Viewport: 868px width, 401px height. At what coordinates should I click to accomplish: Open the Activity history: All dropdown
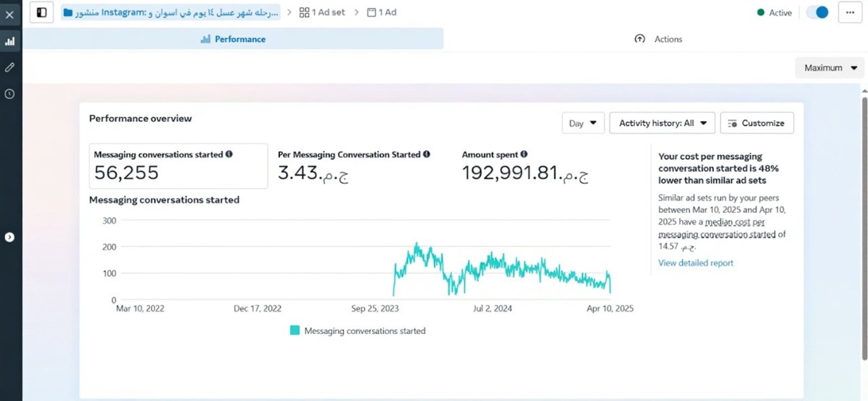pos(662,123)
